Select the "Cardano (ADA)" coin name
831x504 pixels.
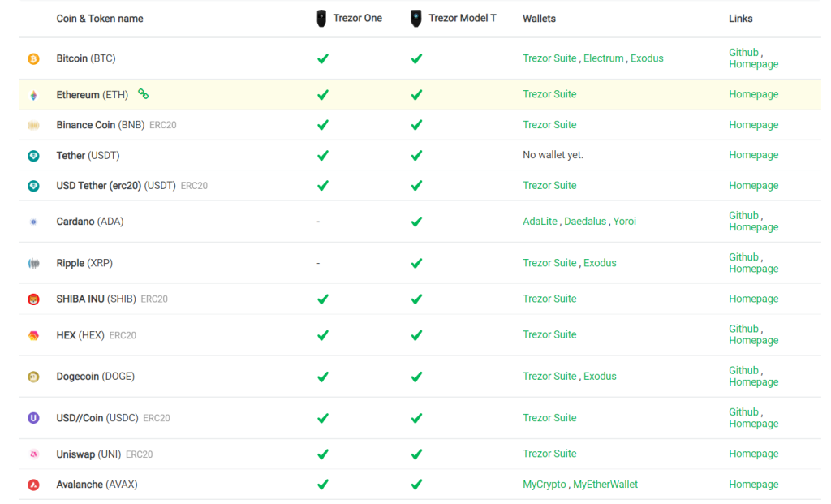coord(90,222)
